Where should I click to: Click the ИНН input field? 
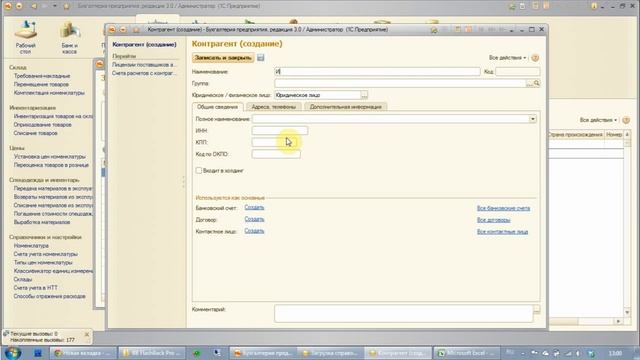click(x=280, y=130)
